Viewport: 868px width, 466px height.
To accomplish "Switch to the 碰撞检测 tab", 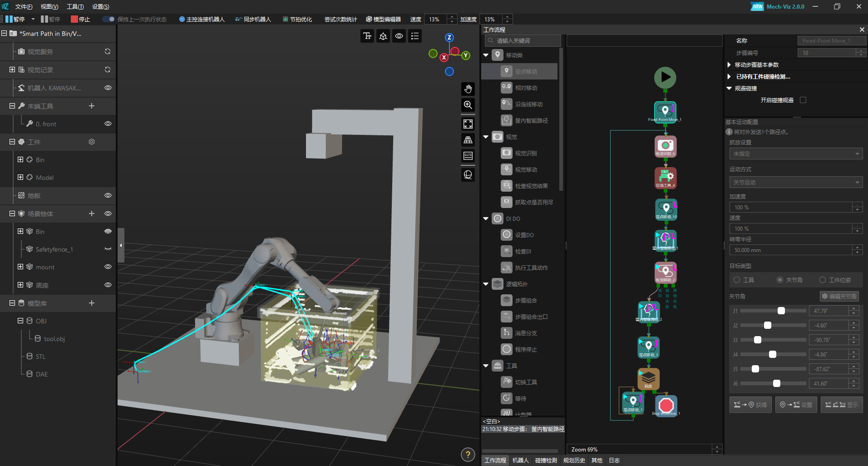I will tap(546, 460).
